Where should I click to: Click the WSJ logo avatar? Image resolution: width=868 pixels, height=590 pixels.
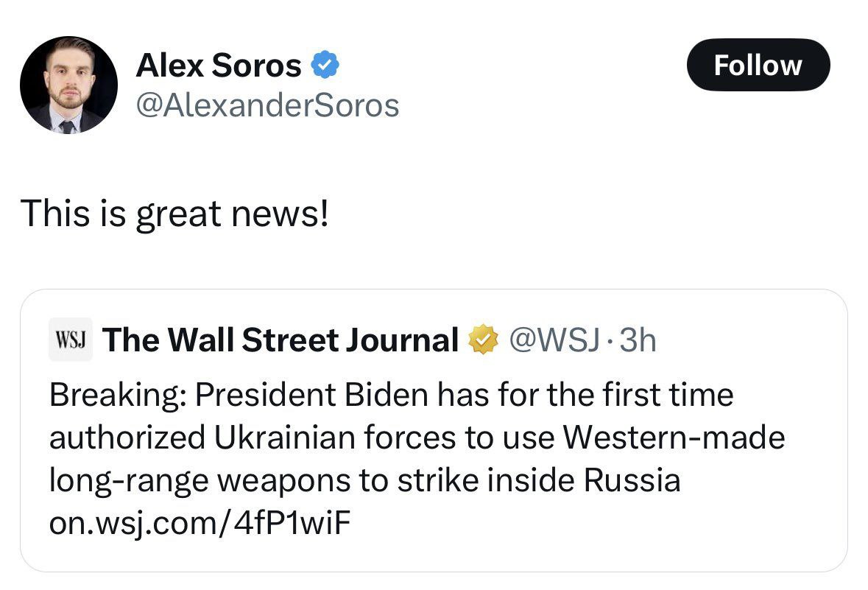(70, 339)
